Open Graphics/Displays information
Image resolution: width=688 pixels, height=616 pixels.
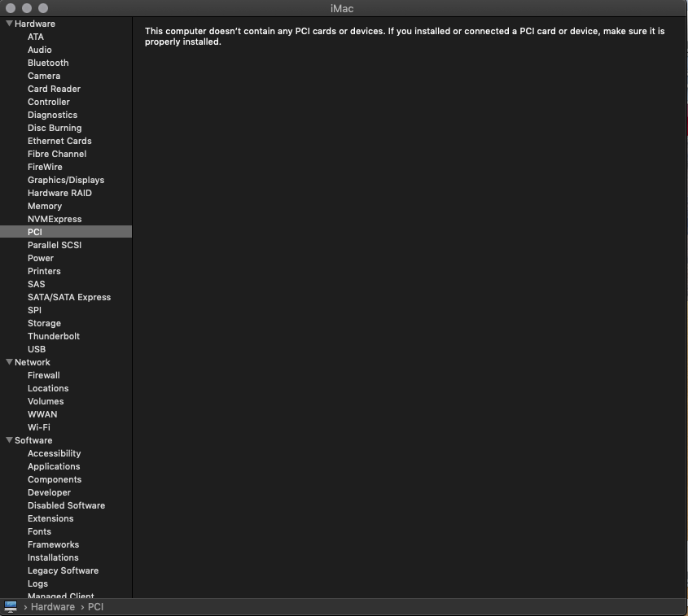pos(66,180)
